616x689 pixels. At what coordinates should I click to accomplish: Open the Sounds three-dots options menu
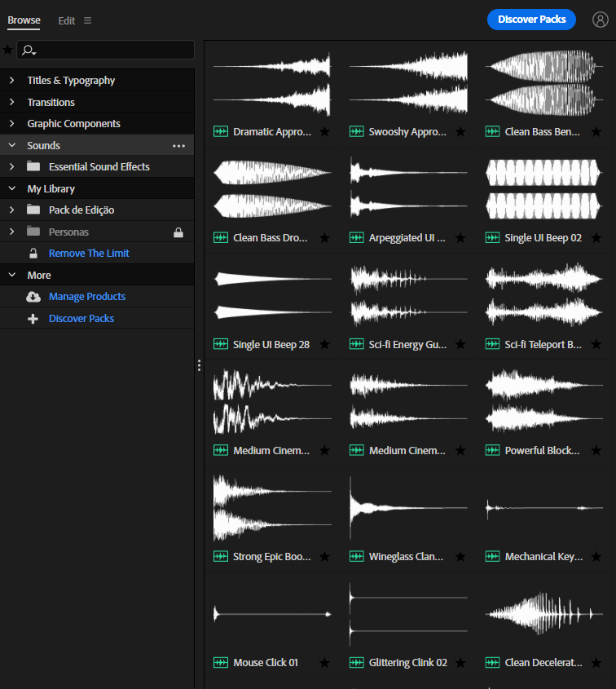[178, 146]
